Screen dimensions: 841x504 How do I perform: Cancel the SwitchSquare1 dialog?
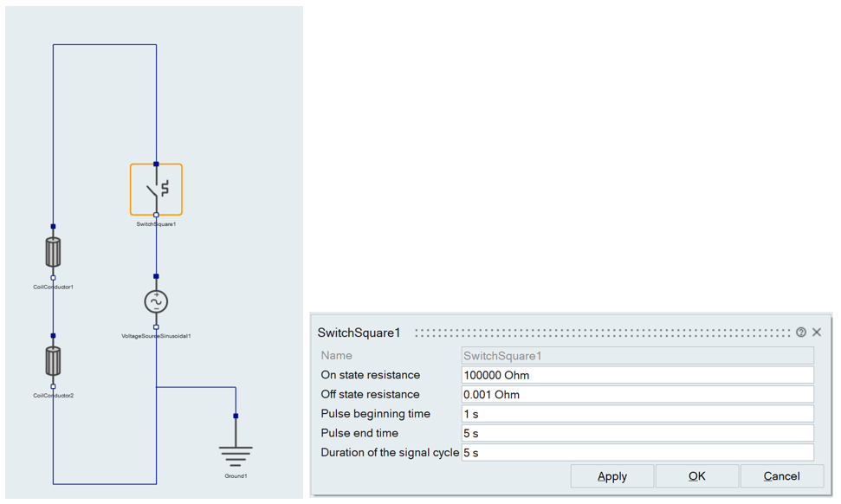point(781,476)
